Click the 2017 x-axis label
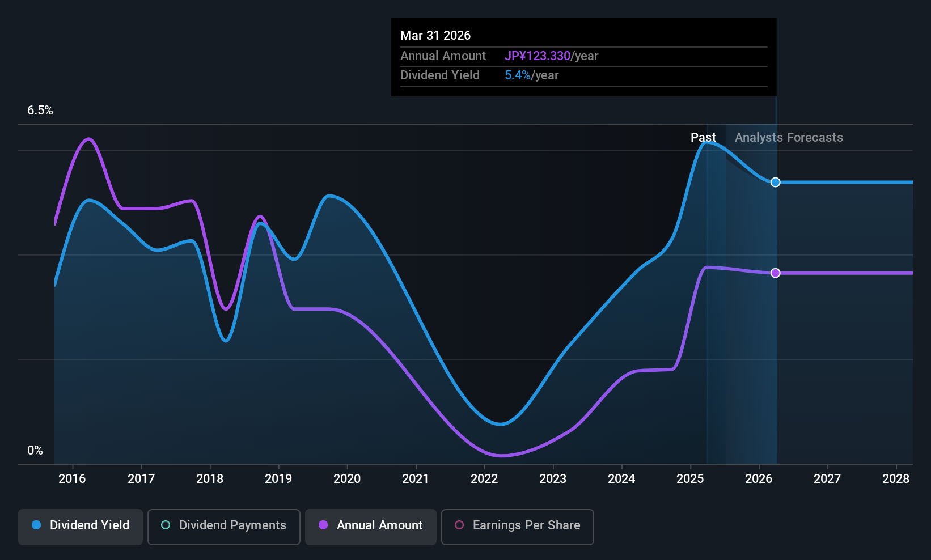 pyautogui.click(x=141, y=478)
